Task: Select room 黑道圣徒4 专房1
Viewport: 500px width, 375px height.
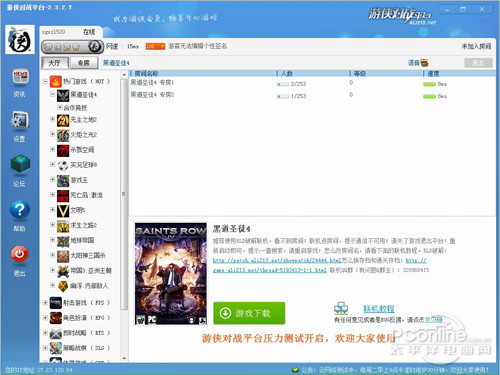Action: point(152,82)
